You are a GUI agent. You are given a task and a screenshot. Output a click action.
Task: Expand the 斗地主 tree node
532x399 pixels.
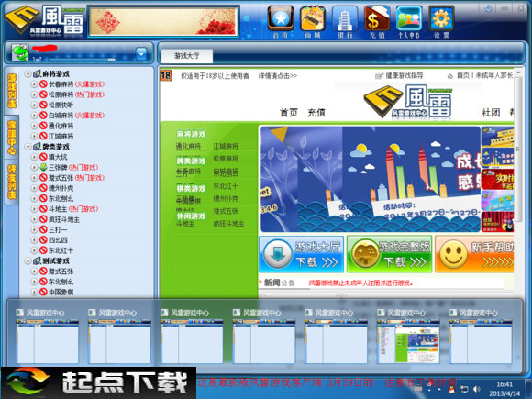coord(34,208)
